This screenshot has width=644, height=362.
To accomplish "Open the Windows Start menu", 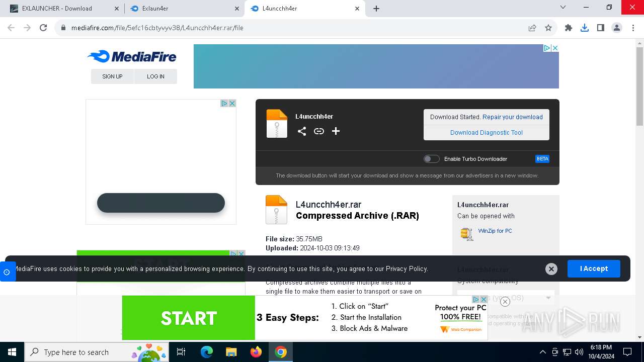I will coord(12,352).
